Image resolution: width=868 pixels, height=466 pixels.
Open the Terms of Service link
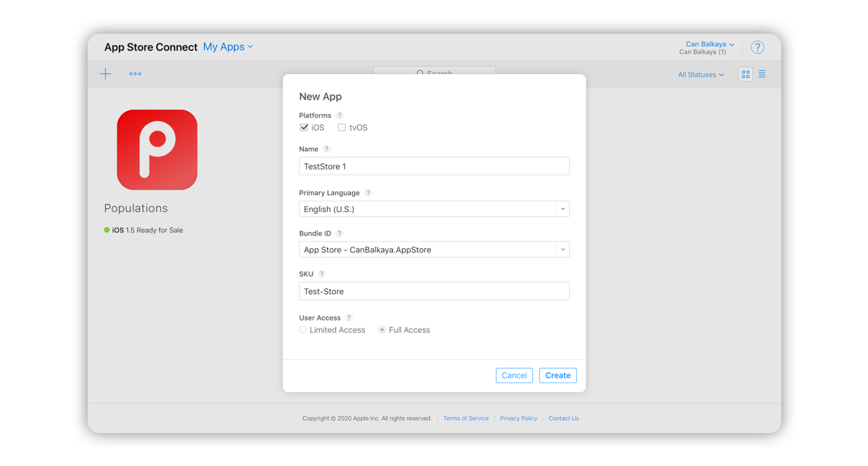tap(466, 419)
